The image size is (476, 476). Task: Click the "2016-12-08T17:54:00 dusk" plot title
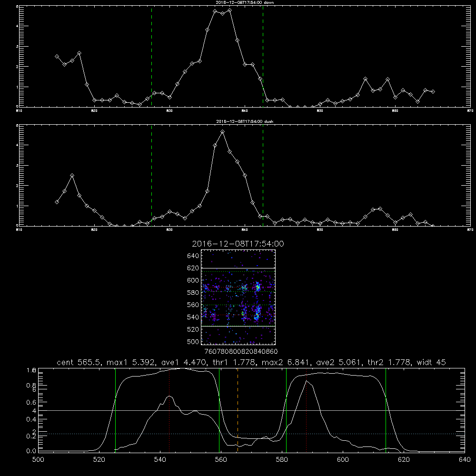pos(245,121)
